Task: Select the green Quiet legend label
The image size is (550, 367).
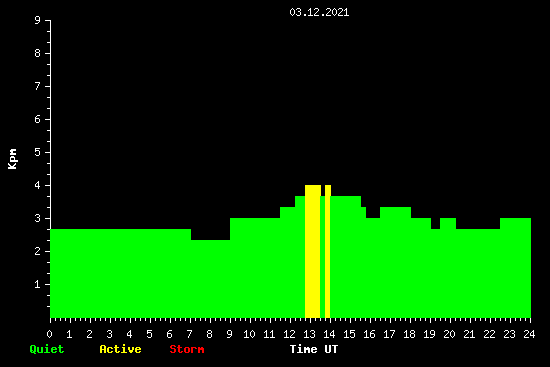Action: 47,349
